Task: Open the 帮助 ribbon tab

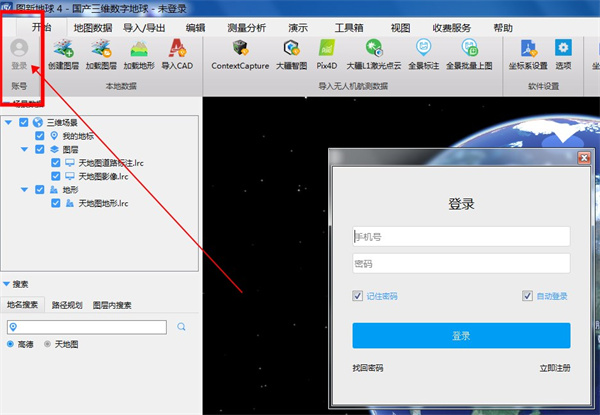Action: (503, 28)
